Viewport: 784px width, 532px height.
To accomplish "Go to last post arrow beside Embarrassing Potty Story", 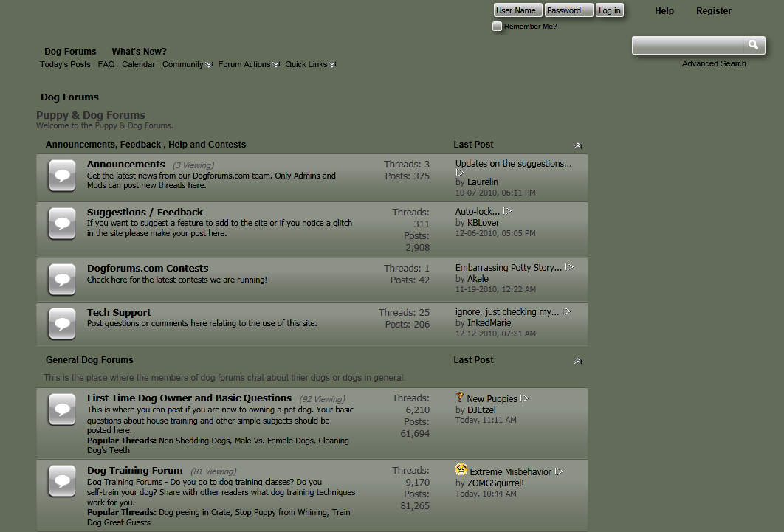I will (569, 267).
